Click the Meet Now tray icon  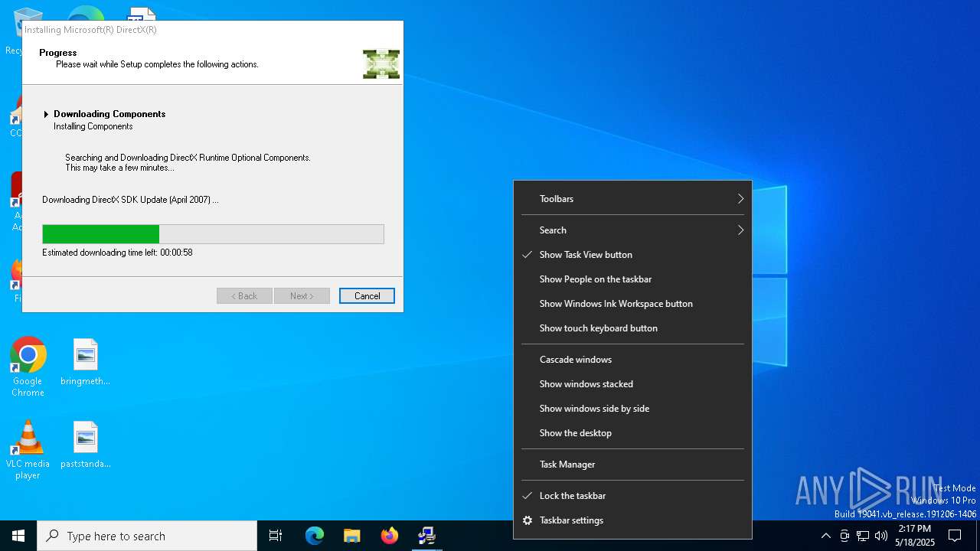click(844, 536)
